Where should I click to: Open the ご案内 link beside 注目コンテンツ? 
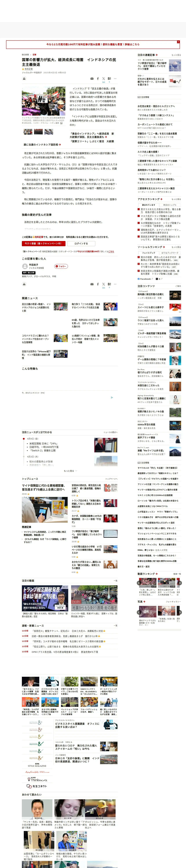178,286
